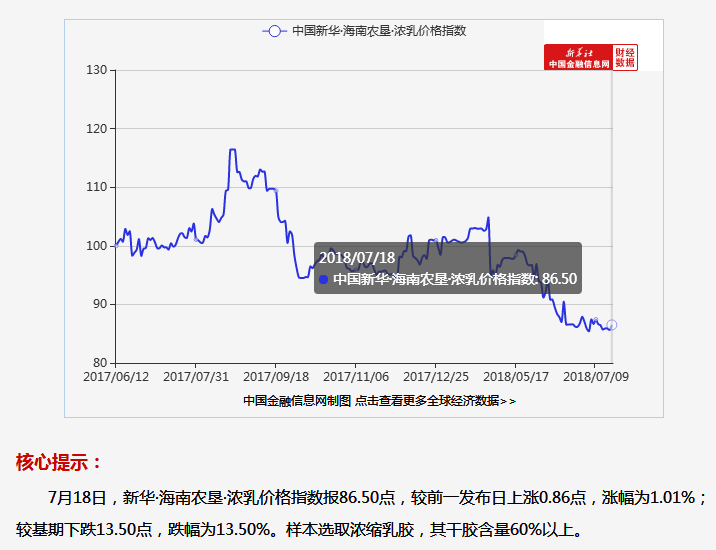
Task: Click the blue dot in the tooltip
Action: pos(323,279)
